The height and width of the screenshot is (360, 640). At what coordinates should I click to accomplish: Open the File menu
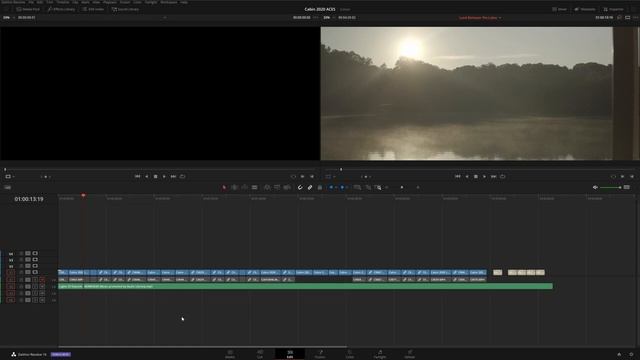click(31, 2)
